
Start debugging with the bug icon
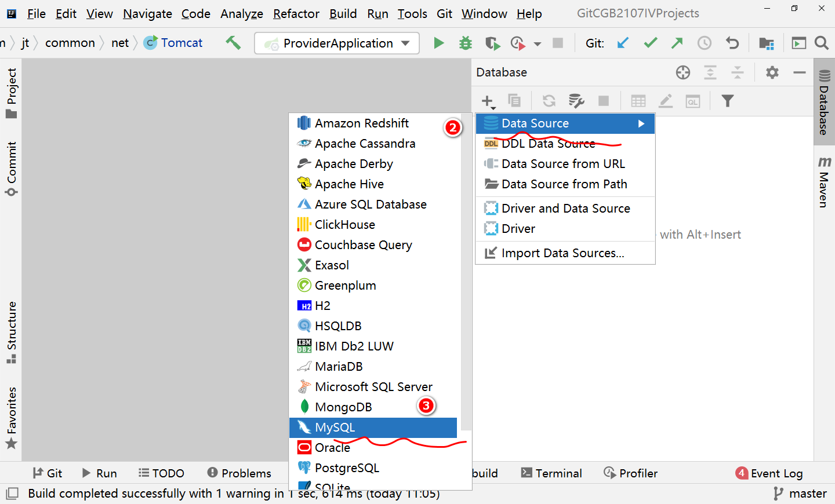pyautogui.click(x=465, y=43)
